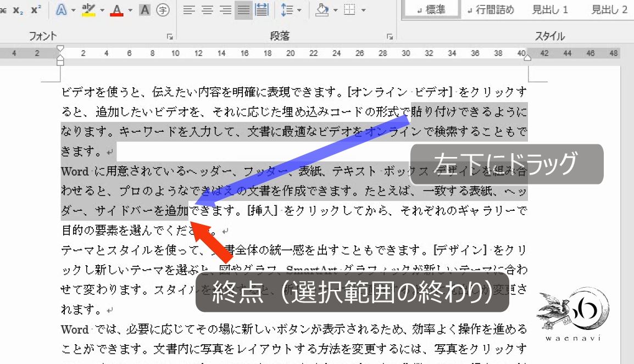Expand text effects dropdown arrow

coord(73,10)
